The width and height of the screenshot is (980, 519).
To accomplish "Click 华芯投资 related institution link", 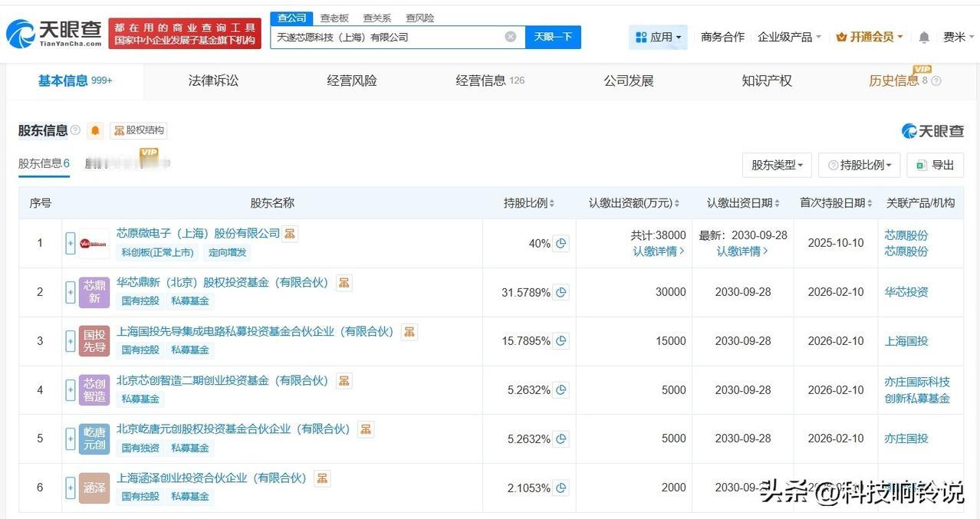I will pos(906,292).
